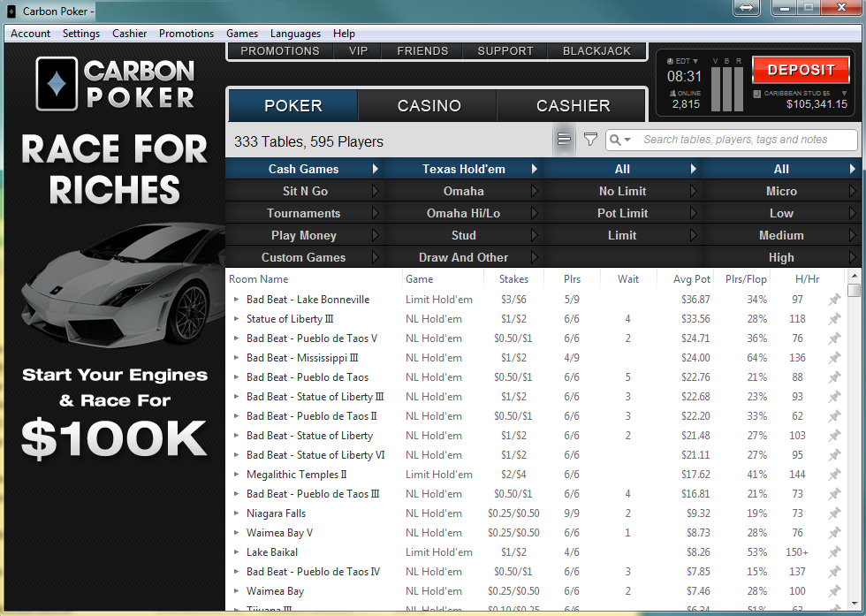866x616 pixels.
Task: Click the Carbon Poker logo
Action: (115, 84)
